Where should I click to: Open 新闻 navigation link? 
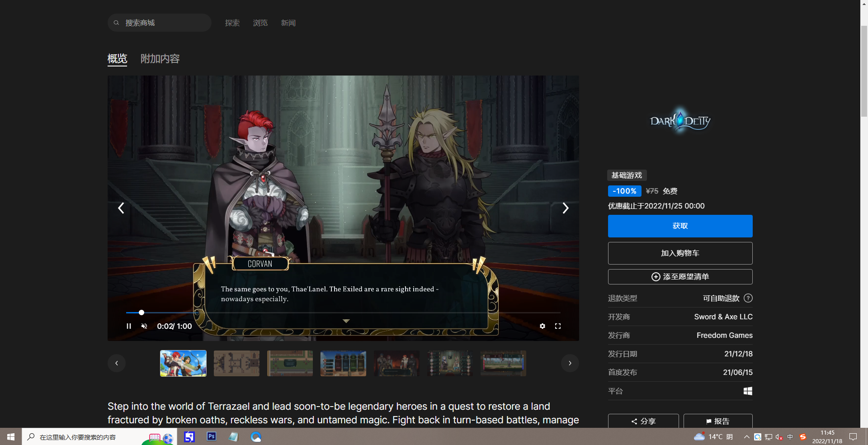288,23
